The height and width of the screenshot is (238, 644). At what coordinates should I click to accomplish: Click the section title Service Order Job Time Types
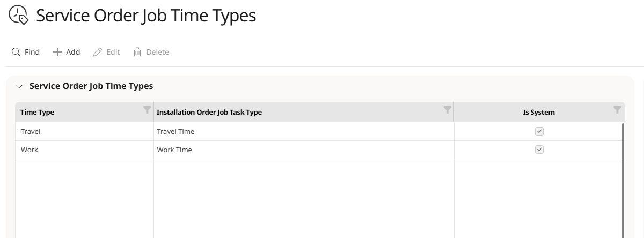91,86
